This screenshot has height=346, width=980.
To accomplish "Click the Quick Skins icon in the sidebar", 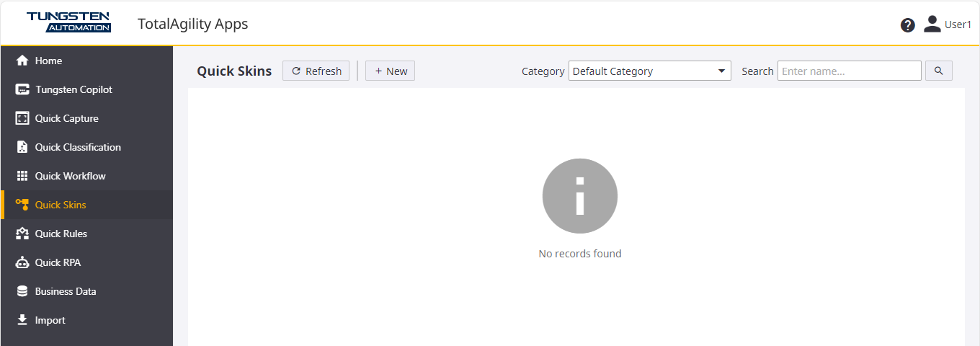I will click(22, 205).
